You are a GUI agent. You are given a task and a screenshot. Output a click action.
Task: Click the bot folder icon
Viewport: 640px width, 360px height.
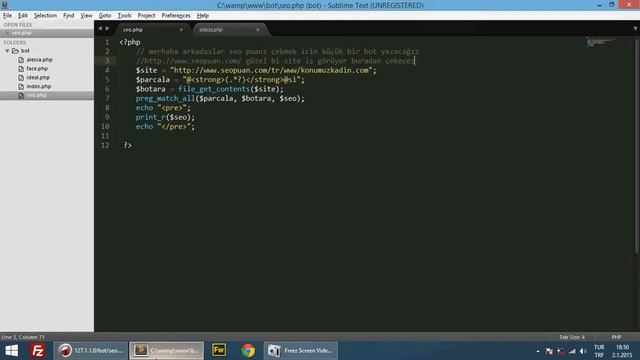[16, 51]
